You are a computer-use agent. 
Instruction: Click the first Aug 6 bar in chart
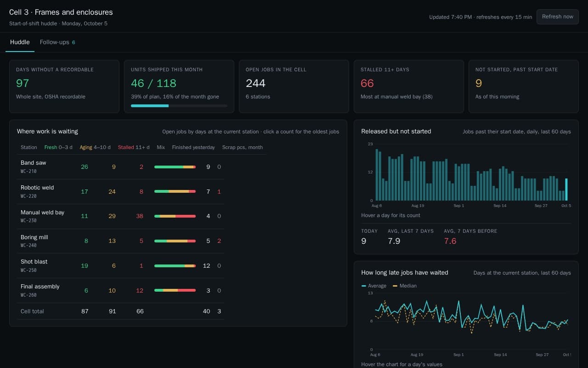click(377, 175)
